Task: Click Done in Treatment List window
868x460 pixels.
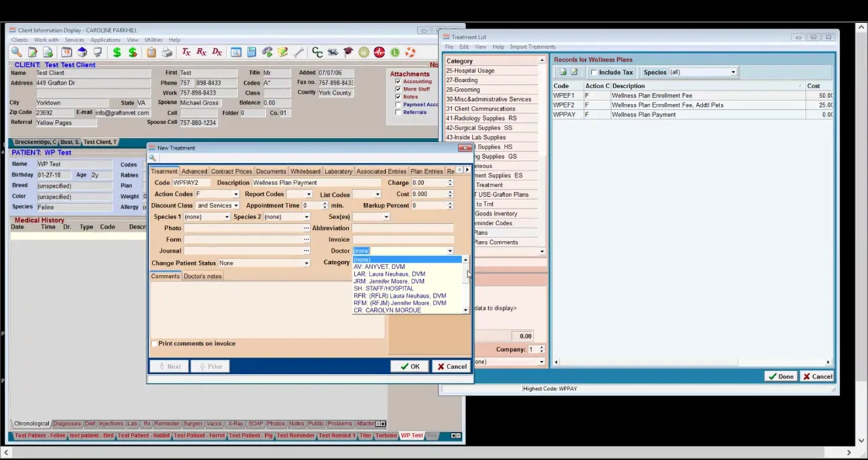Action: coord(781,377)
